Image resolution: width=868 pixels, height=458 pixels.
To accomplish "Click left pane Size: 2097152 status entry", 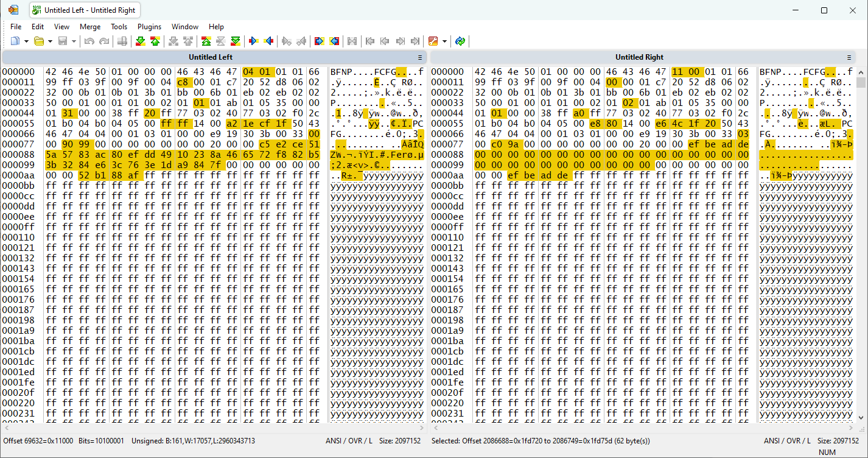I will tap(400, 441).
